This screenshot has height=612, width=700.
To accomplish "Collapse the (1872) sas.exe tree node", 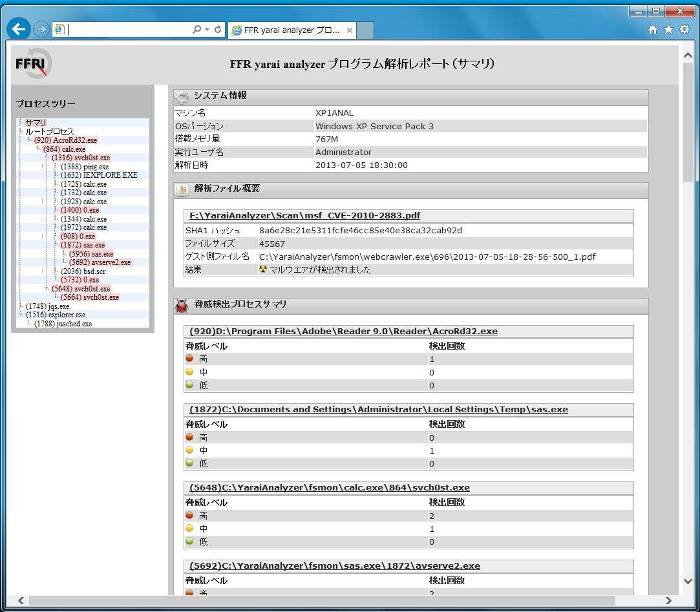I will [x=56, y=246].
